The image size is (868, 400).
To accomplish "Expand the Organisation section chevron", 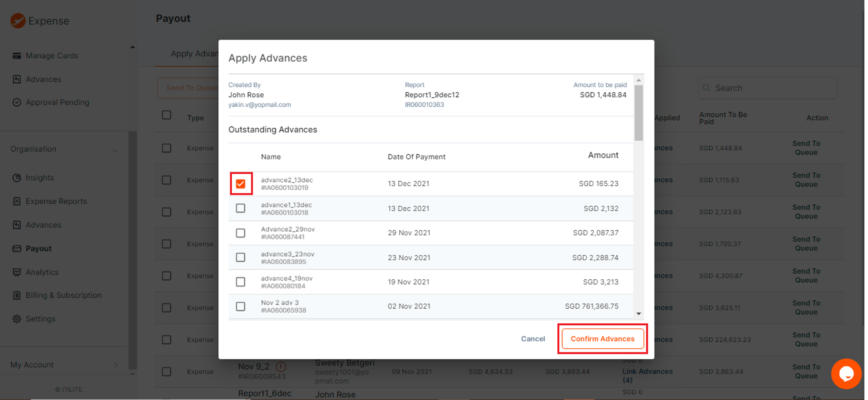I will (x=115, y=151).
